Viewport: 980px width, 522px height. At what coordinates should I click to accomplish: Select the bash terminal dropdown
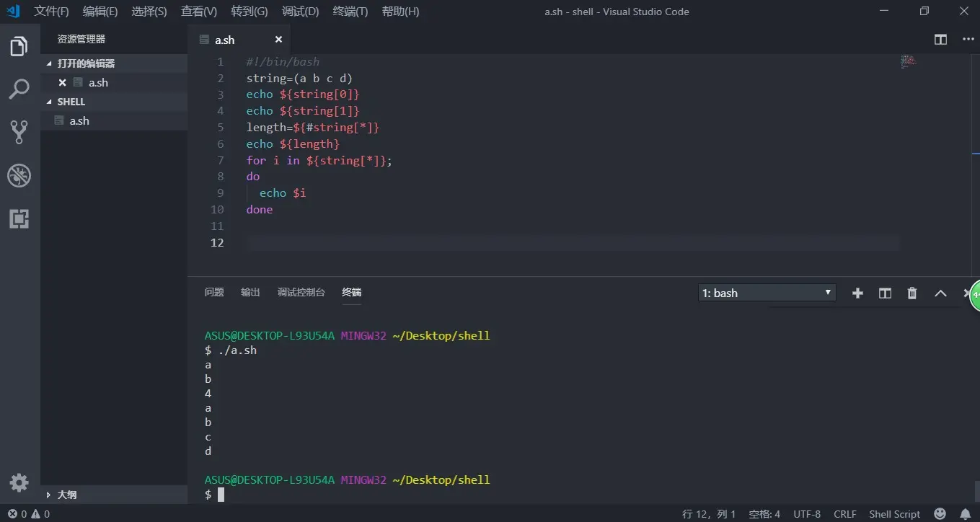tap(767, 293)
